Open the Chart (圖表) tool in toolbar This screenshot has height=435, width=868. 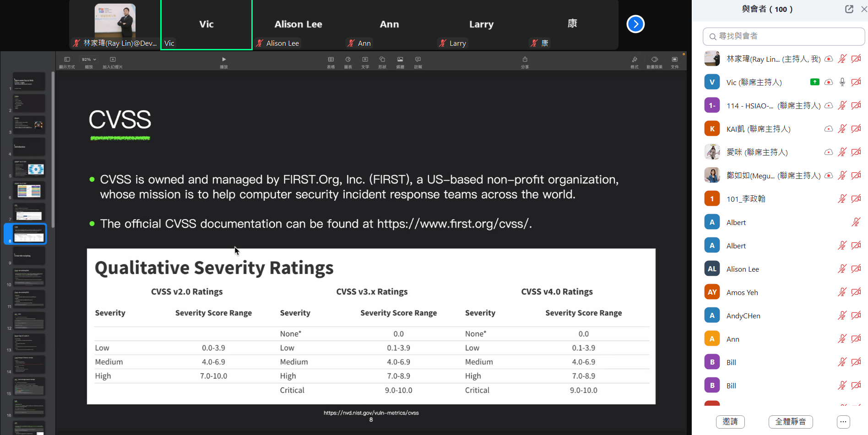point(348,60)
